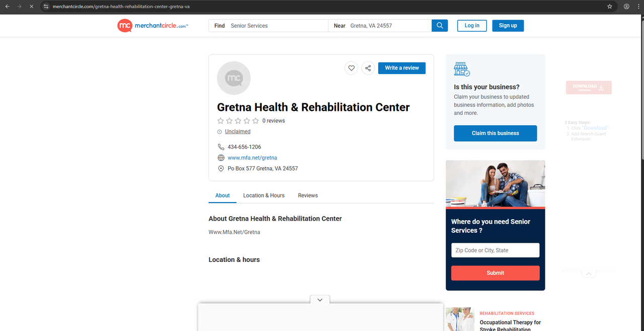Viewport: 644px width, 331px height.
Task: Click the info icon next to Unclaimed
Action: tap(220, 131)
